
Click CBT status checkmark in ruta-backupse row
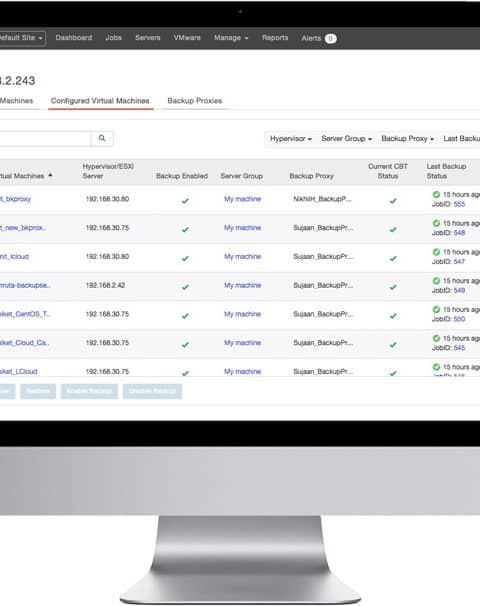coord(393,287)
